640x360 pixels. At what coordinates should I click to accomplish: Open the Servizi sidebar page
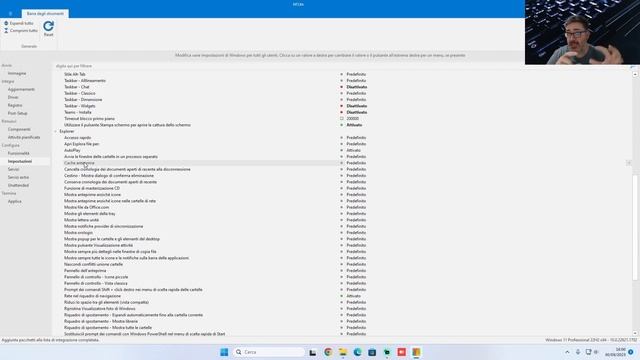click(x=13, y=169)
